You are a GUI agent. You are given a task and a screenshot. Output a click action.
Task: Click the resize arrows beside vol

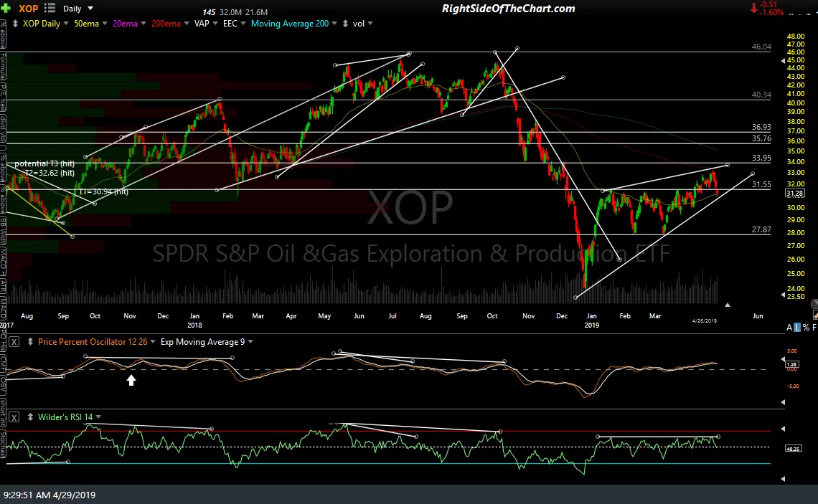[345, 24]
